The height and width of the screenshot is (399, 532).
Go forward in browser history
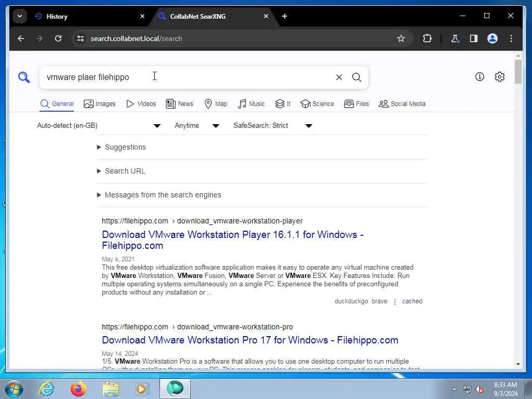(39, 38)
